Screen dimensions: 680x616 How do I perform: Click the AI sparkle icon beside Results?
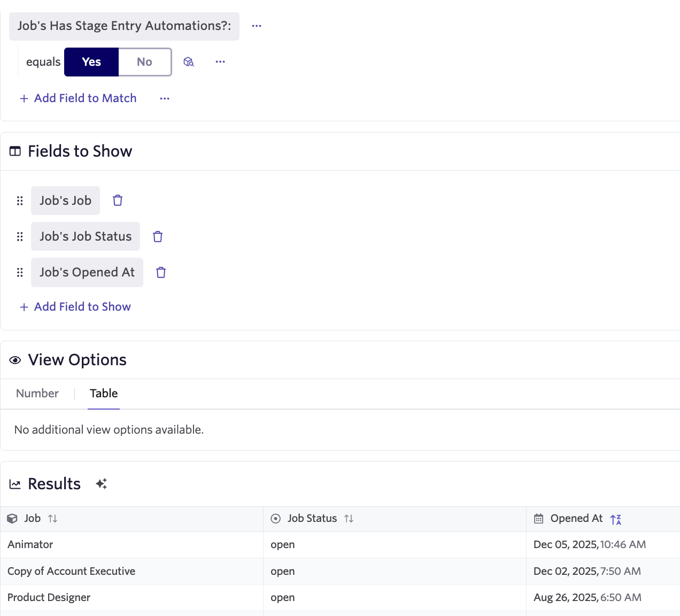click(102, 484)
